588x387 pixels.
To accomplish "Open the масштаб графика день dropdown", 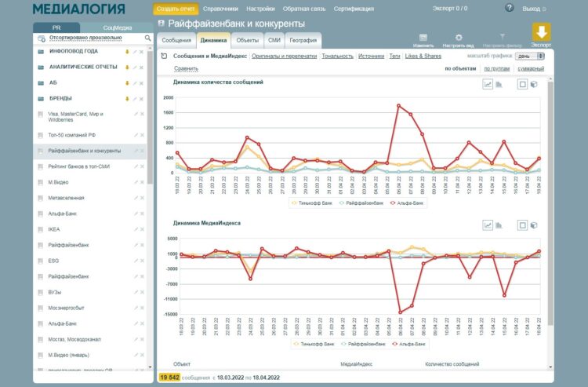I will coord(529,56).
